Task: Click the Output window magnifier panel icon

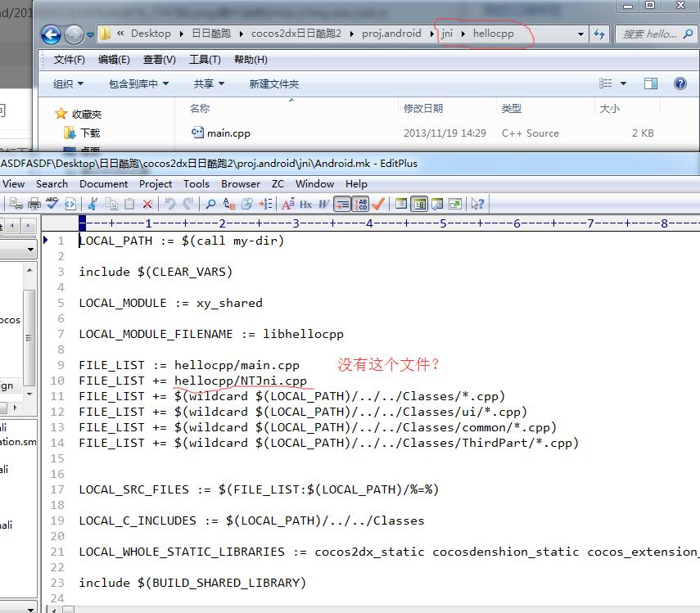Action: (437, 204)
